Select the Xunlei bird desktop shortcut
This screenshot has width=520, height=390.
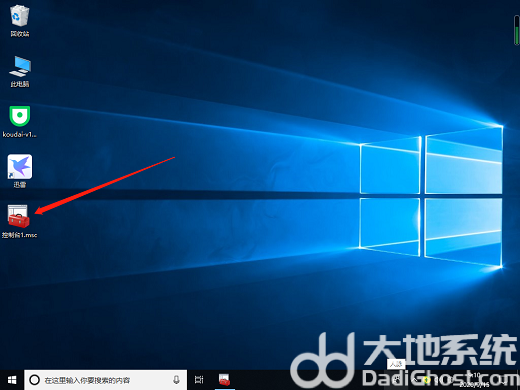click(20, 166)
